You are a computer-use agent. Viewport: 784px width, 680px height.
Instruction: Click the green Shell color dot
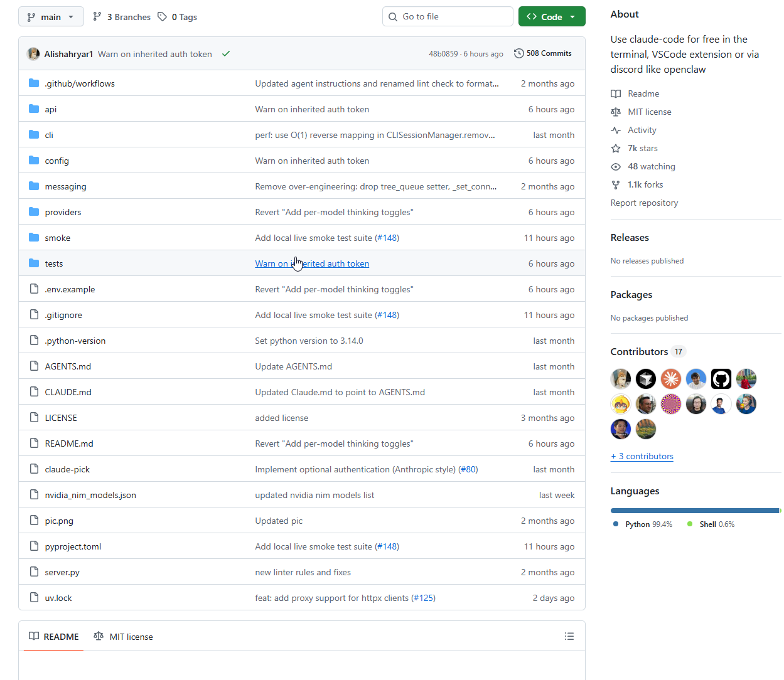tap(690, 524)
